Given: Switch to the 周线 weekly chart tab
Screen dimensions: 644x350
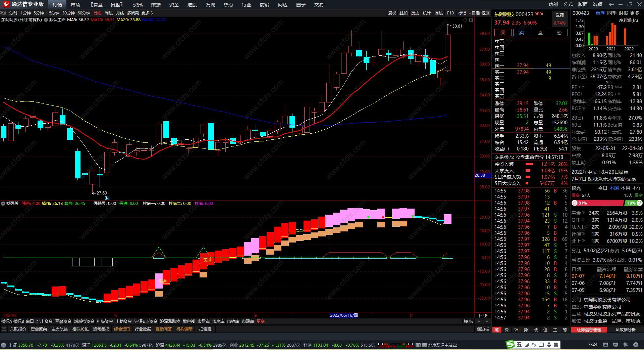Looking at the screenshot, I should tap(109, 13).
